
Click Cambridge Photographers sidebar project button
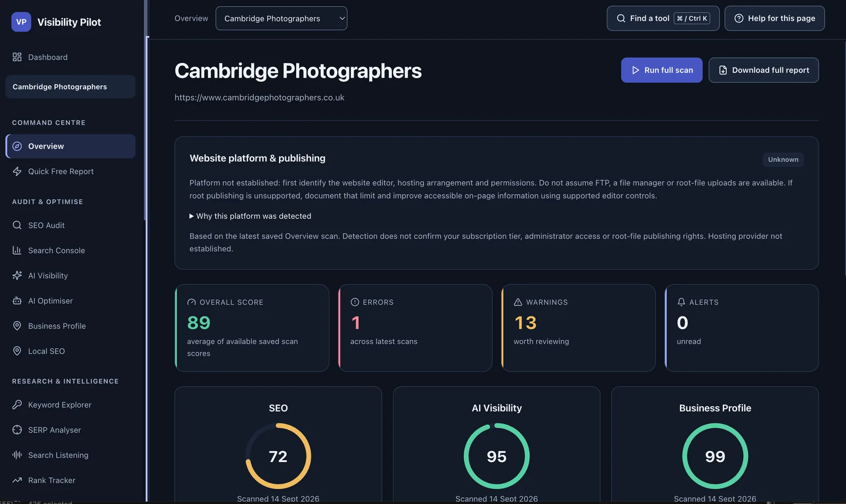click(x=70, y=87)
